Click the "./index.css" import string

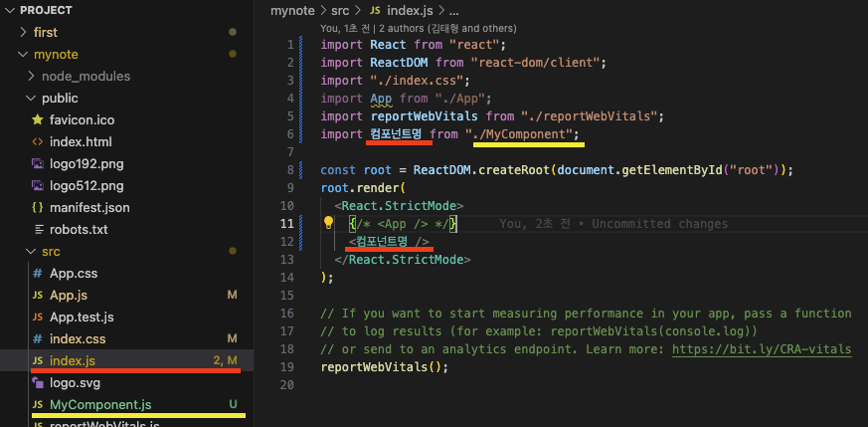(417, 81)
